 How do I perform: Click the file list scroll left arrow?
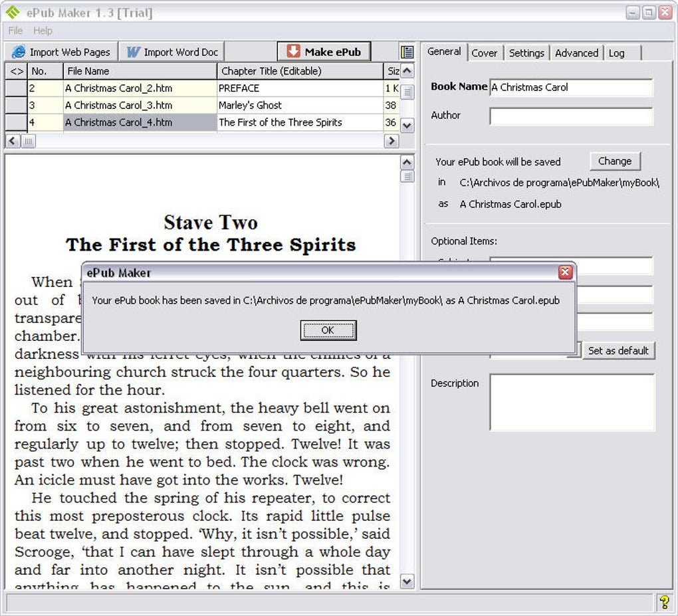pyautogui.click(x=13, y=141)
